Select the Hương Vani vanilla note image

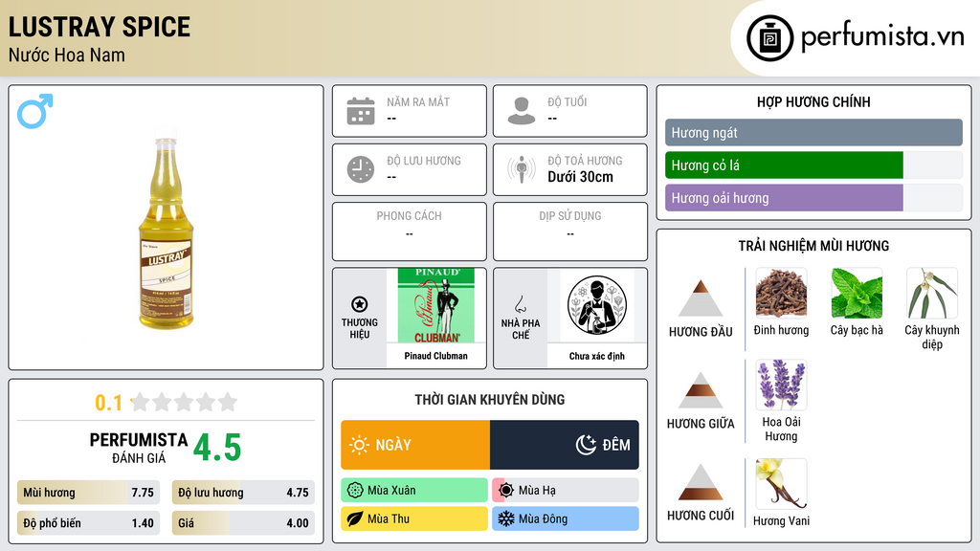pos(781,483)
